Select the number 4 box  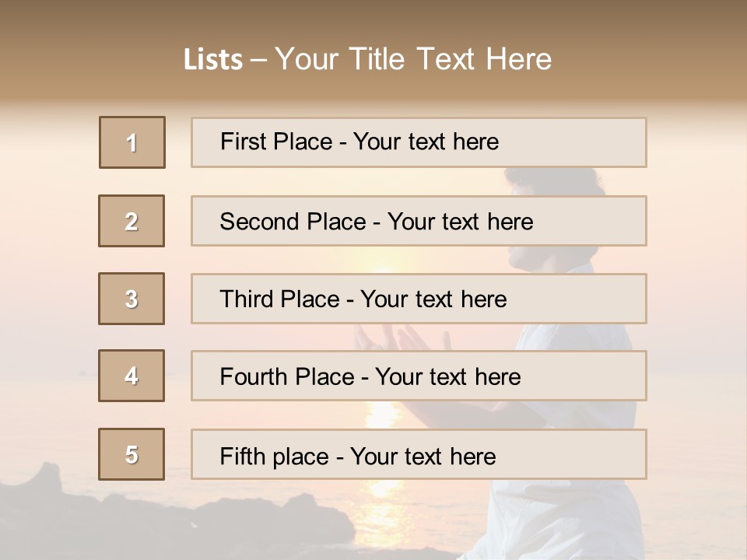132,376
